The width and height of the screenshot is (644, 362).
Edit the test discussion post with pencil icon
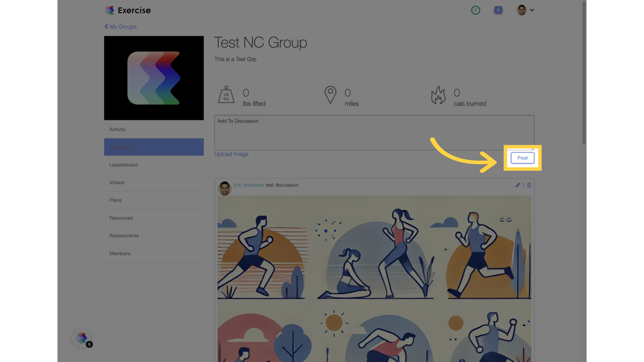(x=518, y=185)
